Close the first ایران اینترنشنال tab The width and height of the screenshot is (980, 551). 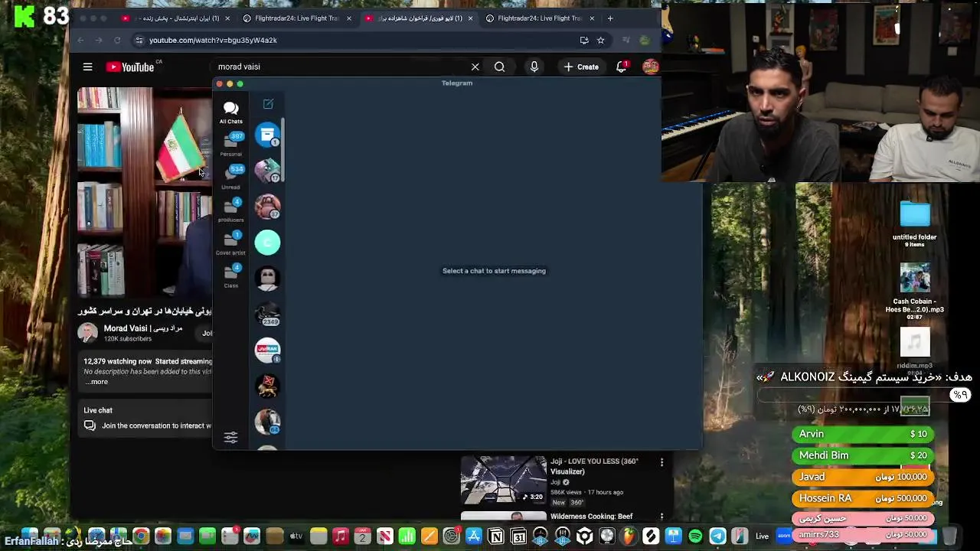coord(227,18)
